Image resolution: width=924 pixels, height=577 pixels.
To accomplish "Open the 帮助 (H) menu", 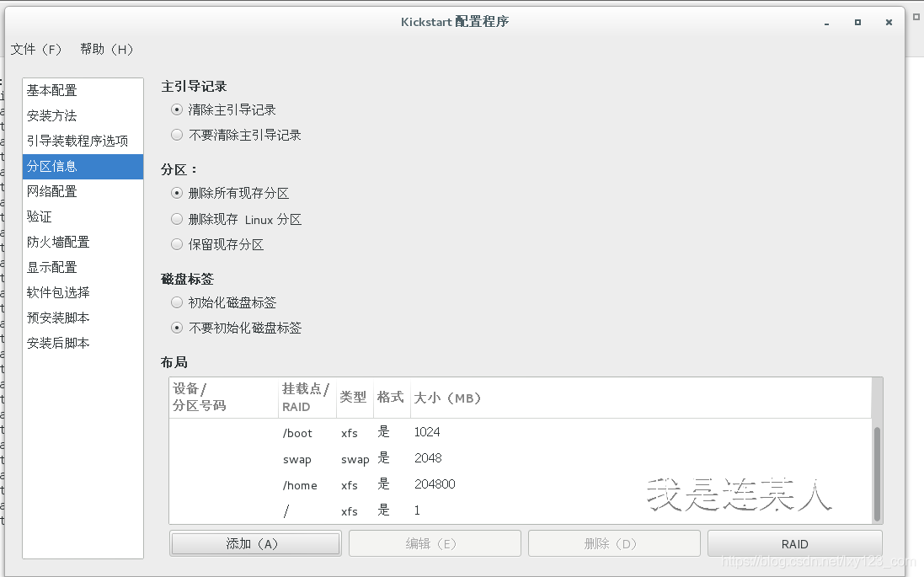I will (107, 50).
